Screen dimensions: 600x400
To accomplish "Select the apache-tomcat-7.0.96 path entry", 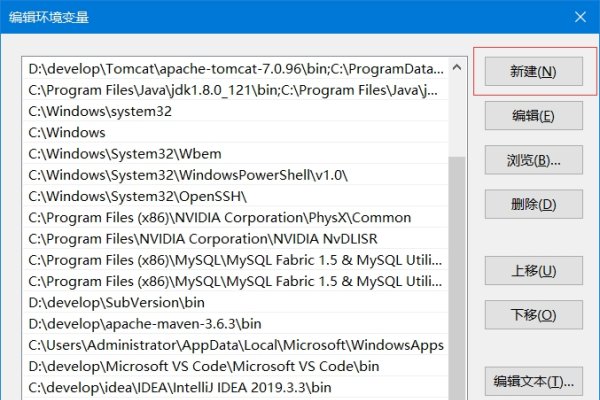I will 235,69.
